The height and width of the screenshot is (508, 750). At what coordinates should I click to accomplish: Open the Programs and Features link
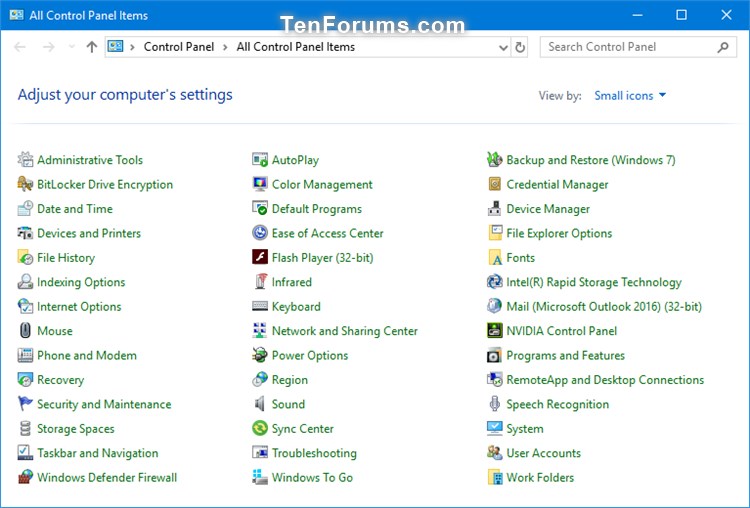(x=565, y=356)
